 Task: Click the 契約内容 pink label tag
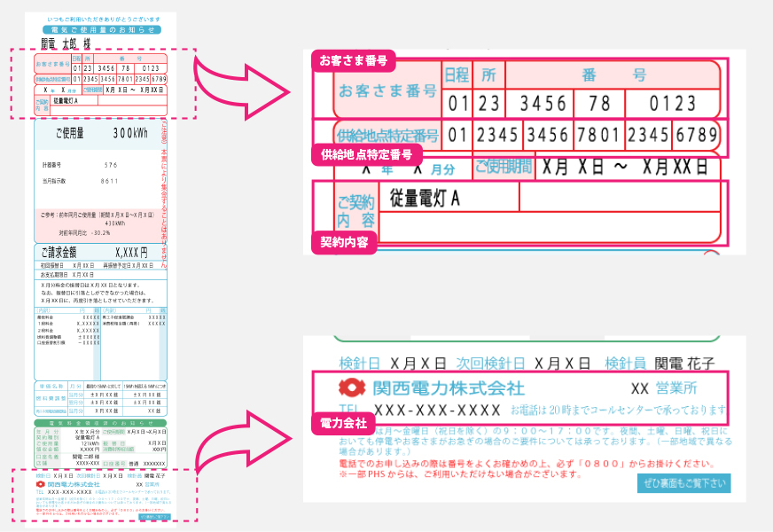click(346, 239)
